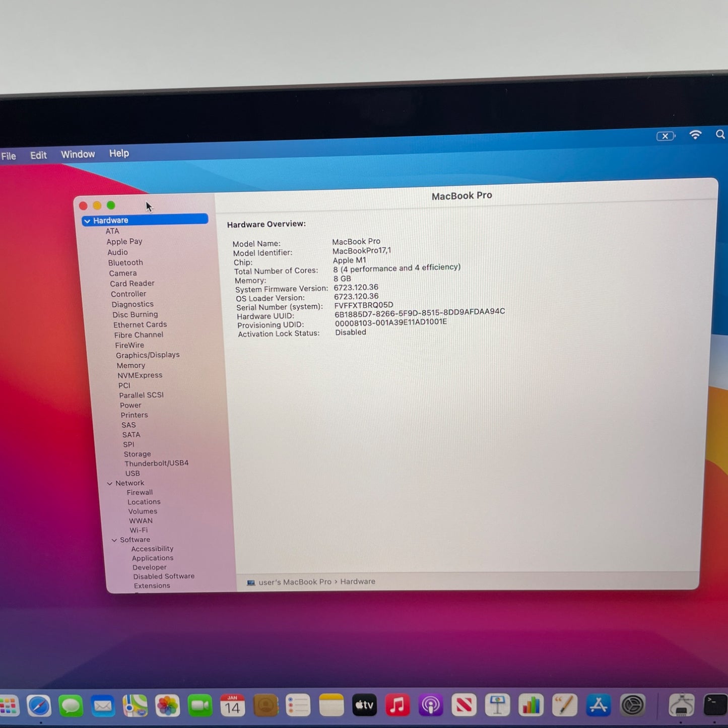Image resolution: width=728 pixels, height=728 pixels.
Task: Open the App Store icon
Action: (x=598, y=705)
